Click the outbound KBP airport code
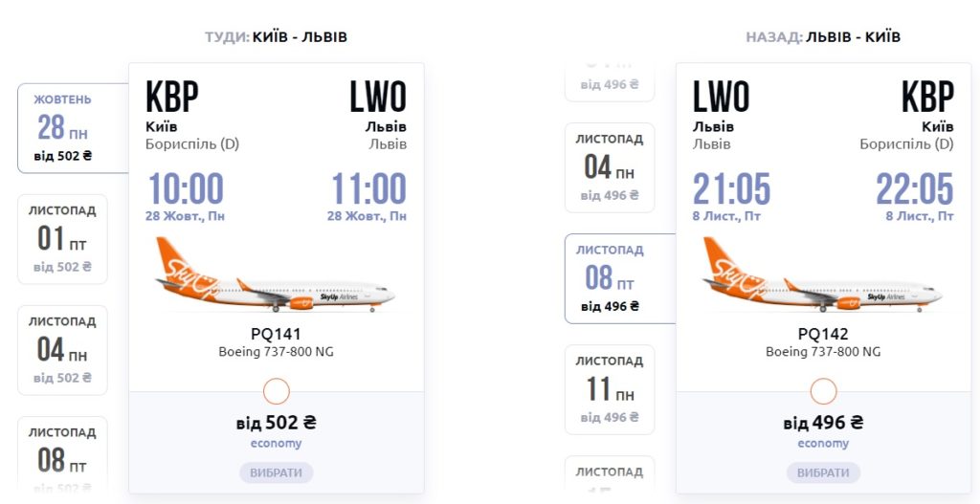980x504 pixels. [172, 98]
